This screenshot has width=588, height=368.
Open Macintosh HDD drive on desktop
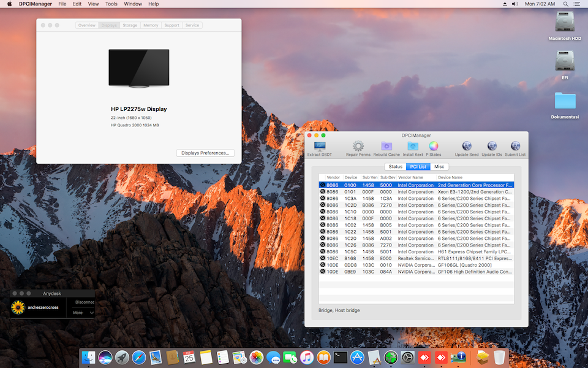tap(565, 22)
